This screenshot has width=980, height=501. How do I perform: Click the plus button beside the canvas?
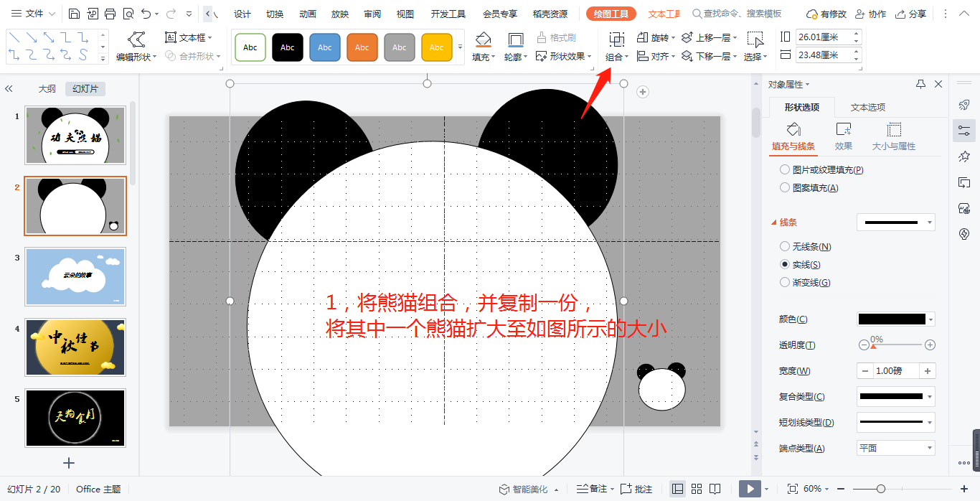pos(643,91)
